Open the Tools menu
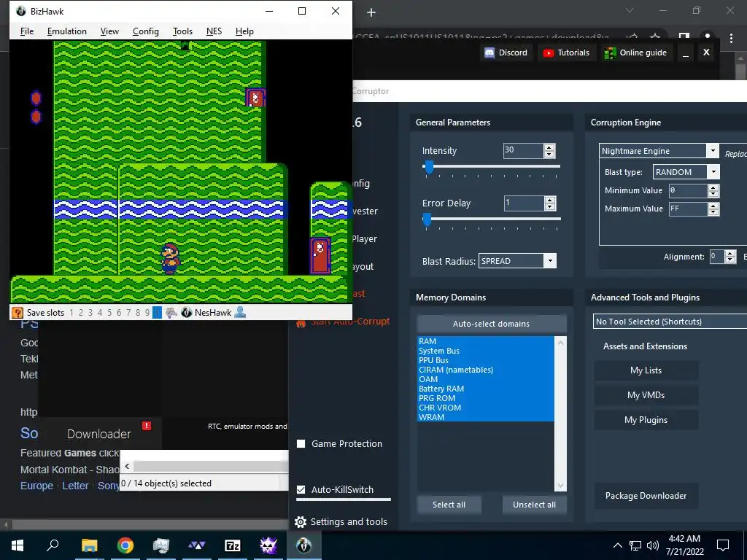This screenshot has width=747, height=560. 182,31
